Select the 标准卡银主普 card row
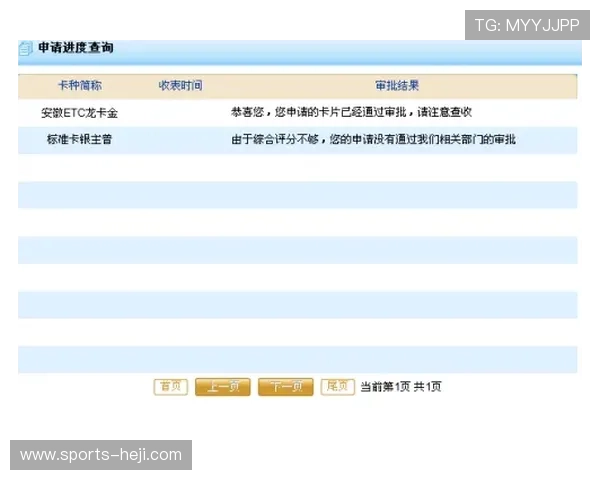 297,140
